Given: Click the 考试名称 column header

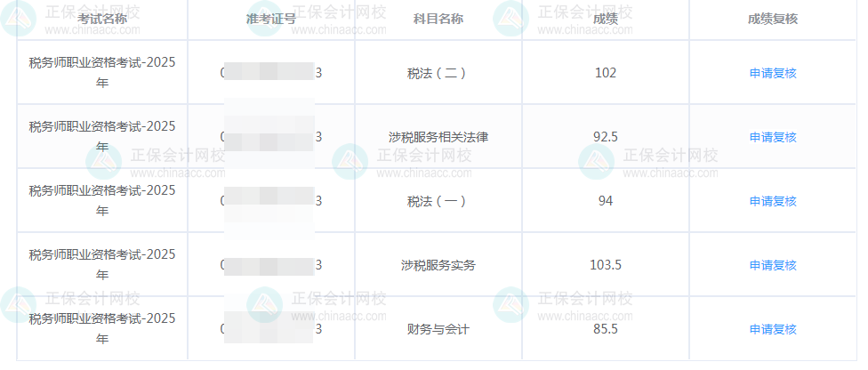Looking at the screenshot, I should pyautogui.click(x=102, y=19).
